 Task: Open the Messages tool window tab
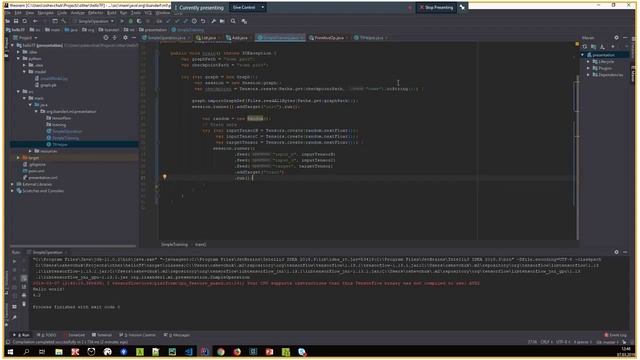177,335
